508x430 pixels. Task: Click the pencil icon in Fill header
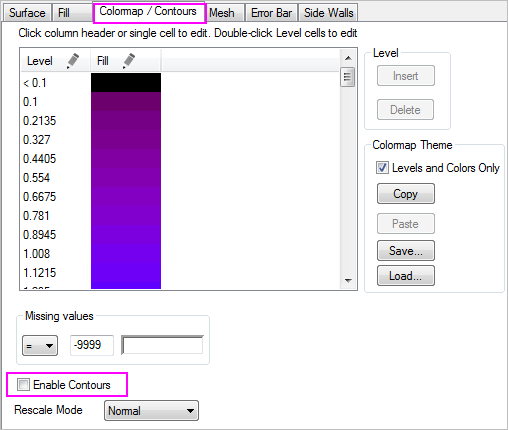click(x=129, y=61)
